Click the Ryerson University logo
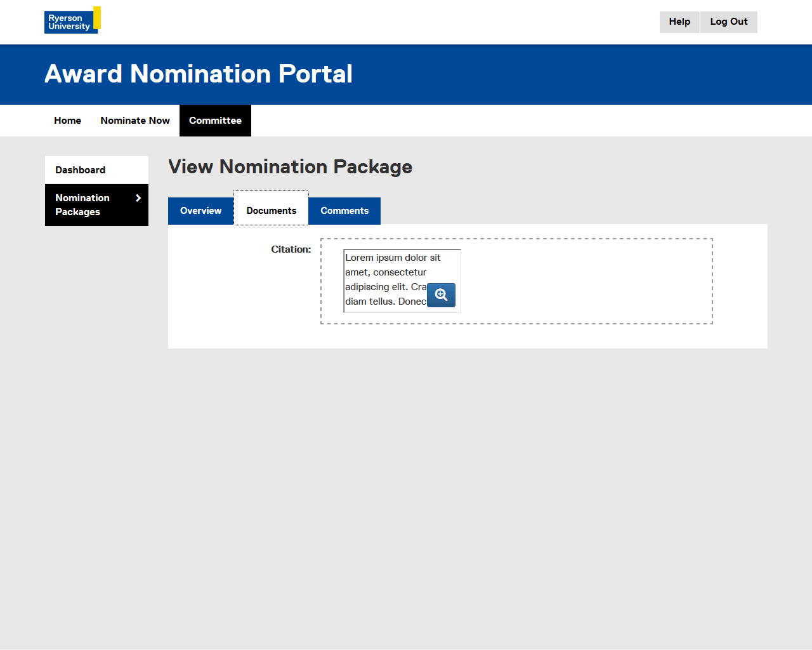 (x=70, y=22)
